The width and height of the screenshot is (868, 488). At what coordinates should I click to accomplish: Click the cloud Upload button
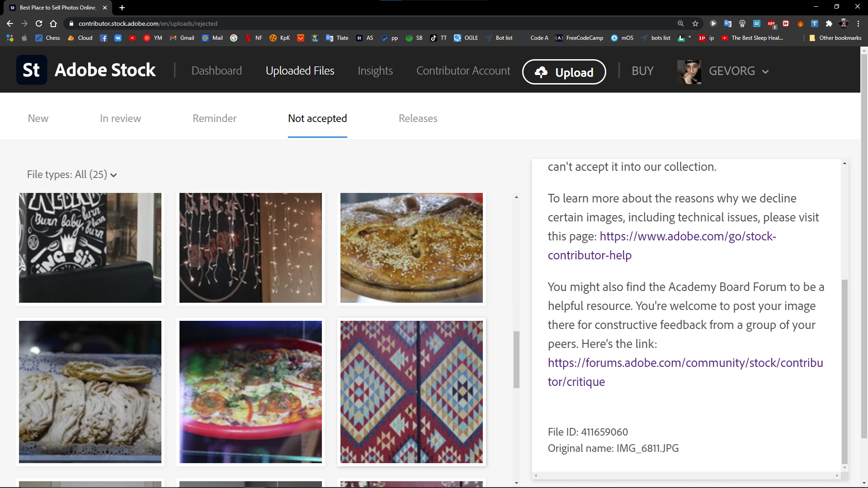(x=564, y=72)
